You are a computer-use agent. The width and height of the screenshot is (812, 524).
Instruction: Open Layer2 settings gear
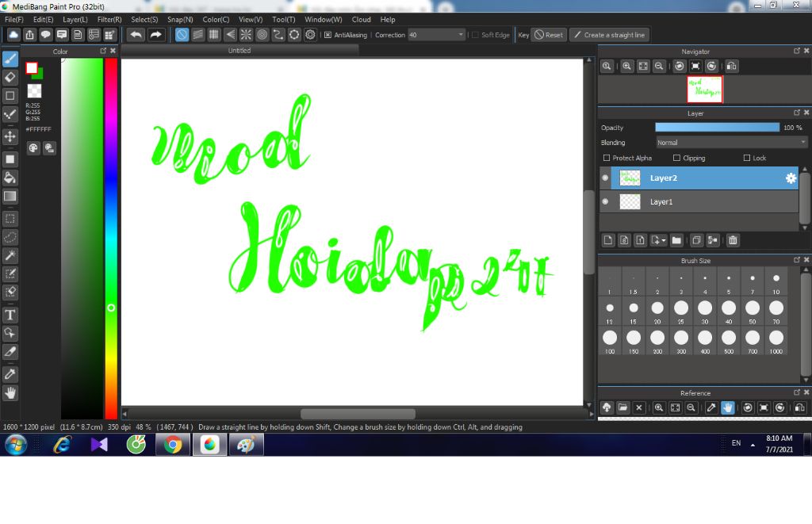point(791,178)
